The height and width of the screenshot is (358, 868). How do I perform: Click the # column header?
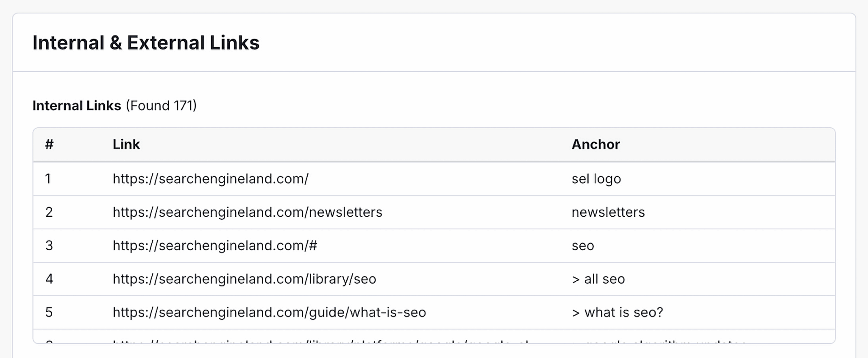pos(49,145)
